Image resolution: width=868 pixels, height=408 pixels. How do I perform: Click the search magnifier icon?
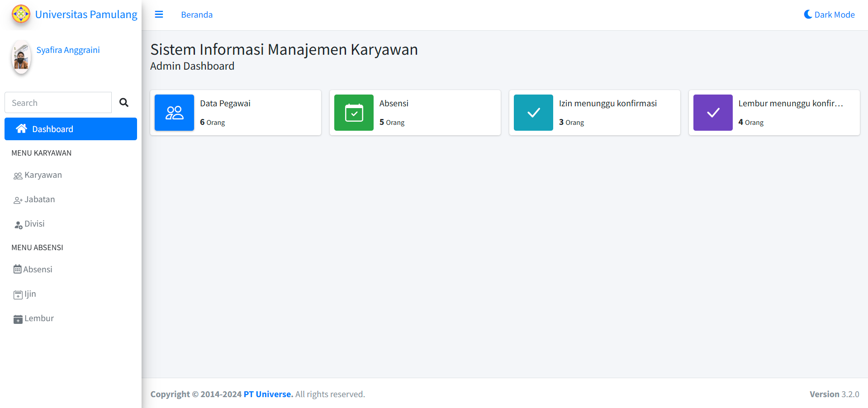pyautogui.click(x=124, y=103)
